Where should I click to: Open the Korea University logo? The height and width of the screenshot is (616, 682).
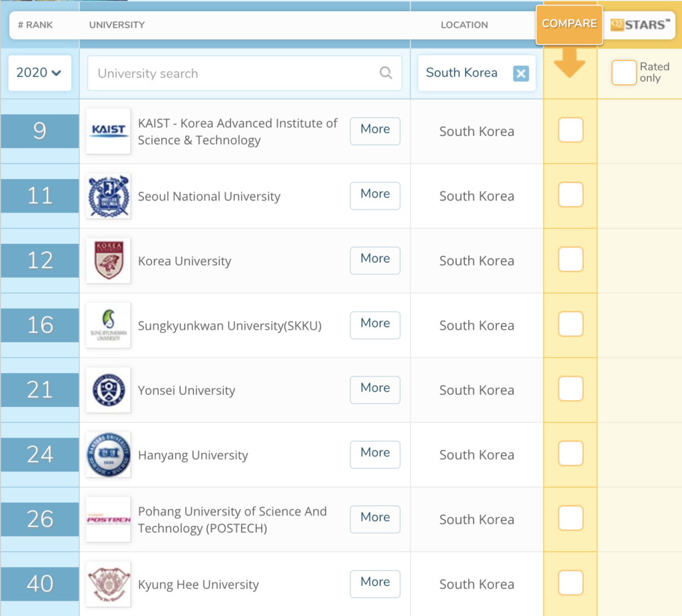tap(109, 260)
